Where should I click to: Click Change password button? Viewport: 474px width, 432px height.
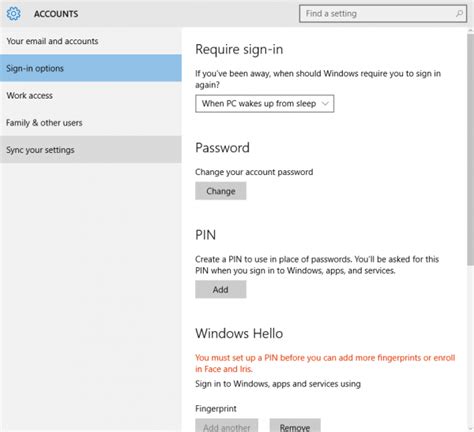[221, 191]
